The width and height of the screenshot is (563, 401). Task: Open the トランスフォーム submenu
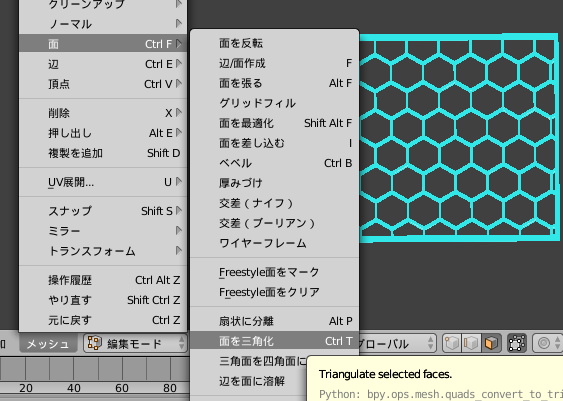pos(103,251)
